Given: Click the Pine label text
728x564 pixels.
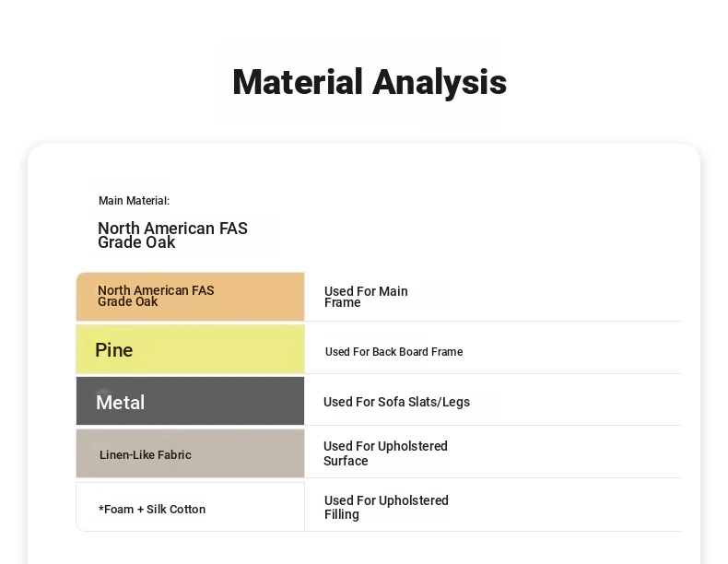Looking at the screenshot, I should [x=113, y=350].
